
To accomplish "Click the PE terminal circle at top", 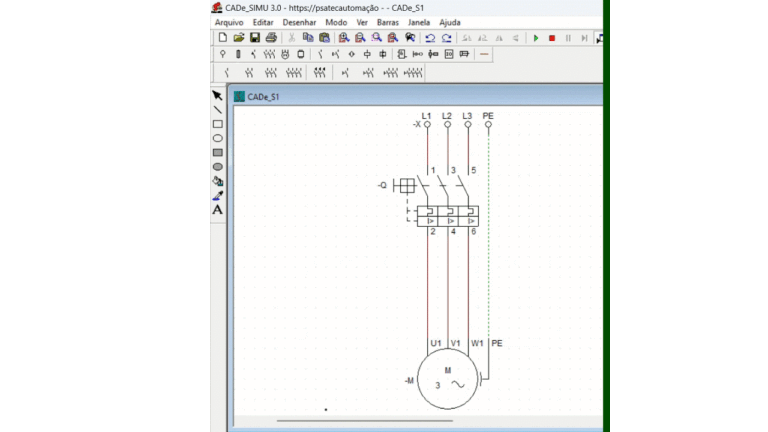I will click(x=488, y=124).
